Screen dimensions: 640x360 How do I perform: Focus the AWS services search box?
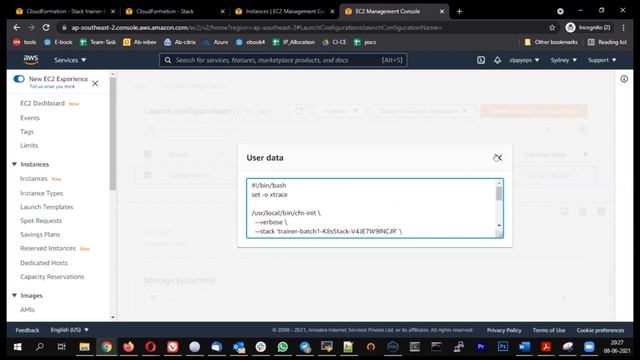tap(283, 60)
